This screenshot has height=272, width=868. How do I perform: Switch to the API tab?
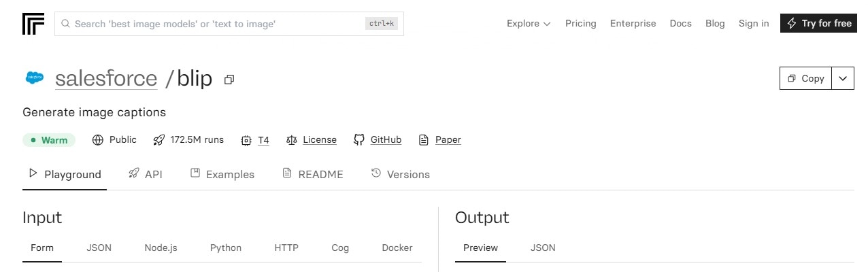[x=145, y=174]
